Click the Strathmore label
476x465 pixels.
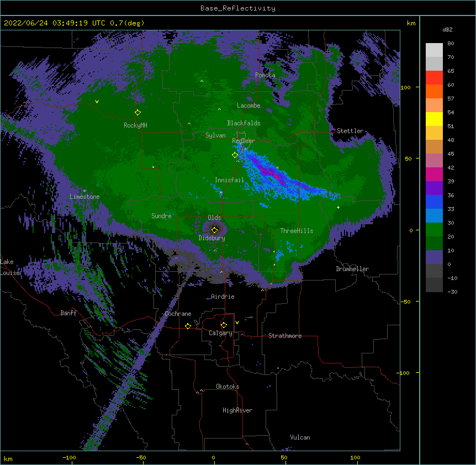285,336
